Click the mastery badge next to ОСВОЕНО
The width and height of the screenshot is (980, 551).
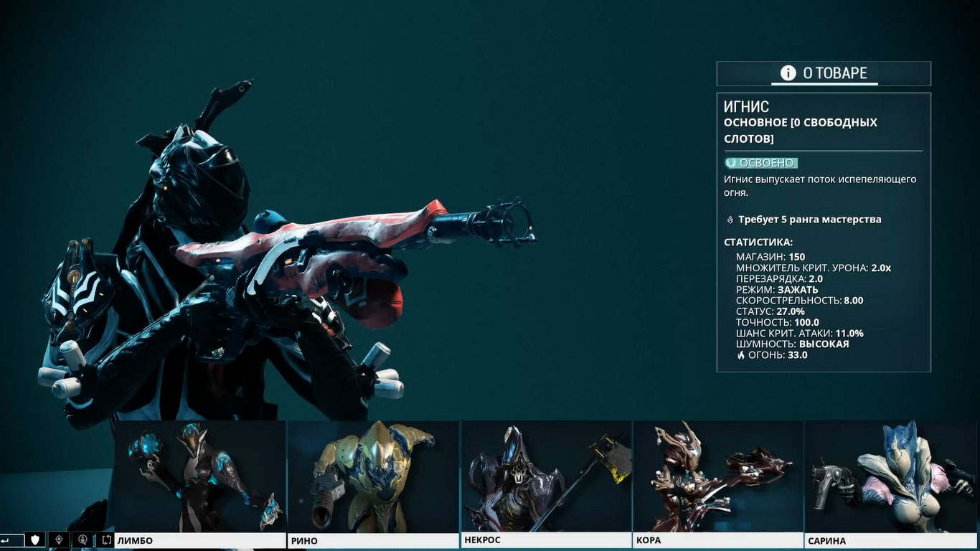(x=730, y=163)
